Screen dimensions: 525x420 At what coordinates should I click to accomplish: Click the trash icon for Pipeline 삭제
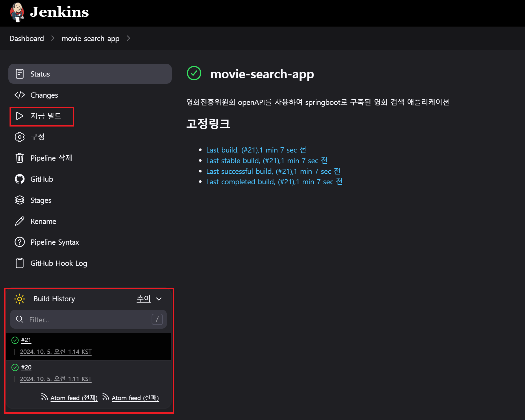coord(20,158)
